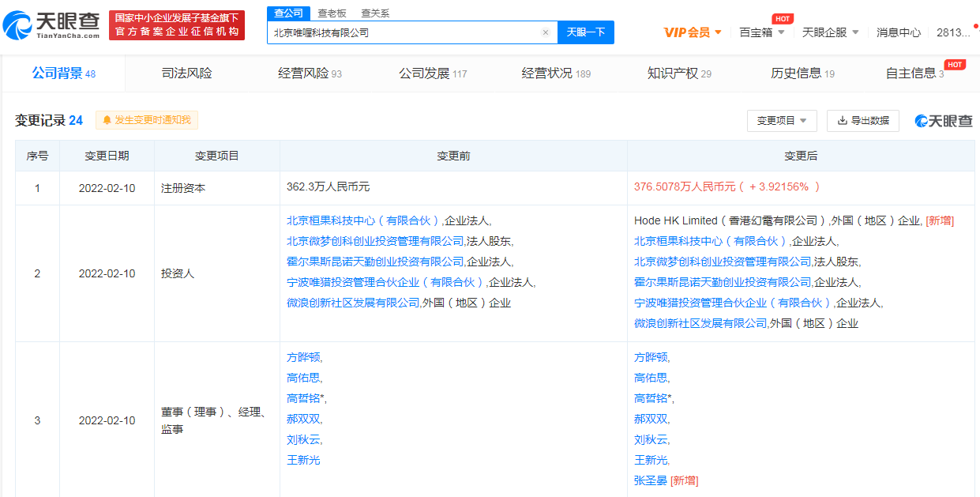
Task: Switch to the 查老板 search tab
Action: click(x=332, y=13)
